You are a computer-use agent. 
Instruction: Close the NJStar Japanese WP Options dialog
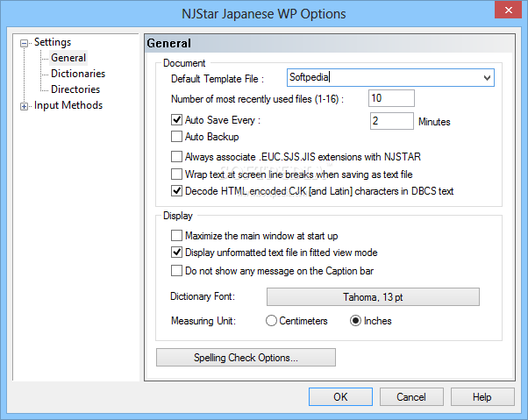[x=508, y=11]
